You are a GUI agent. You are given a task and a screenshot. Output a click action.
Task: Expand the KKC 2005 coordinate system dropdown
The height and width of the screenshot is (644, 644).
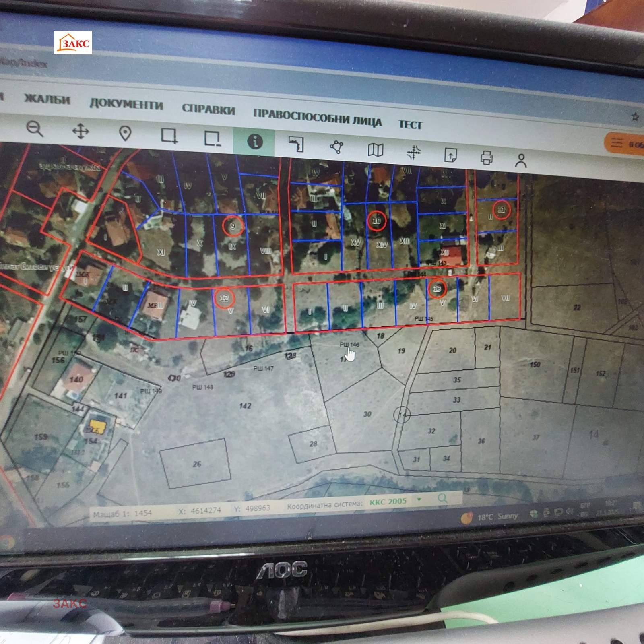point(419,500)
